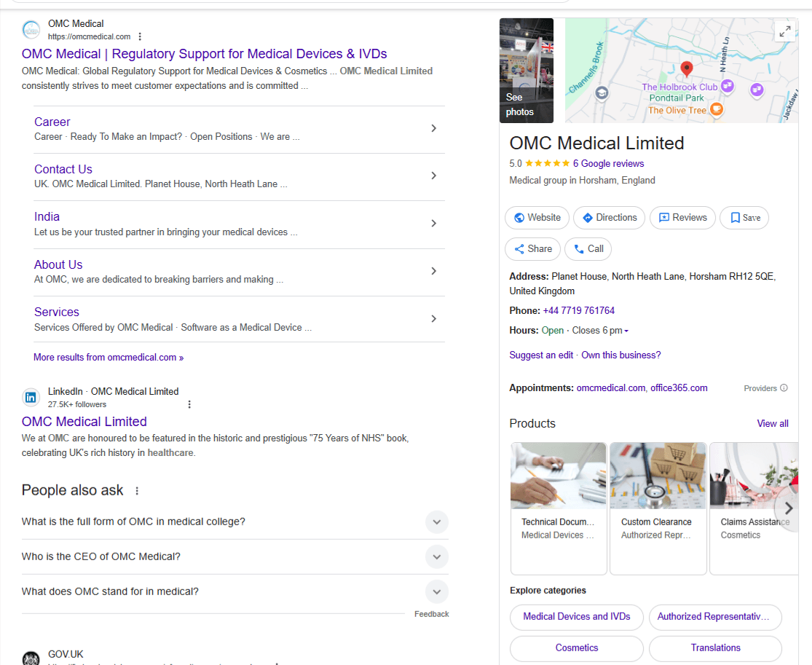Expand 'Who is the CEO of OMC Medical' question

pos(437,557)
